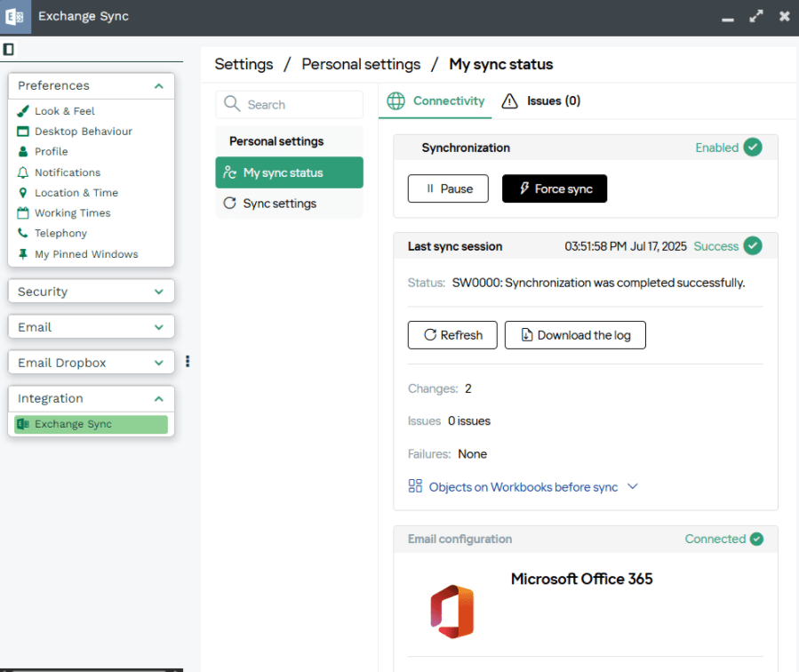Click the Telephony phone icon
Screen dimensions: 799x672
pyautogui.click(x=23, y=233)
